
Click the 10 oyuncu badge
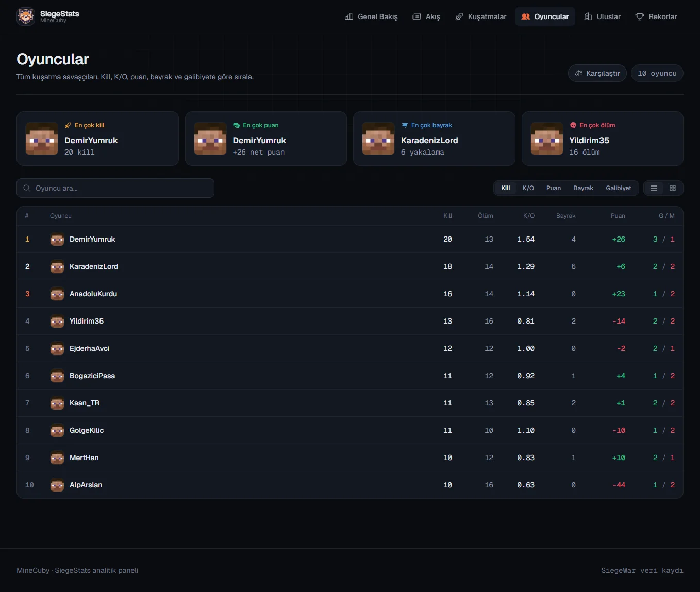click(657, 73)
